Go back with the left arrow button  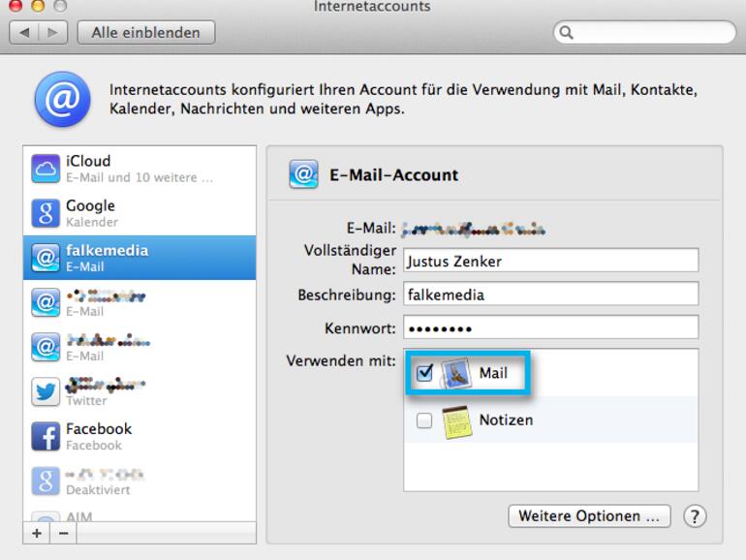pos(24,32)
